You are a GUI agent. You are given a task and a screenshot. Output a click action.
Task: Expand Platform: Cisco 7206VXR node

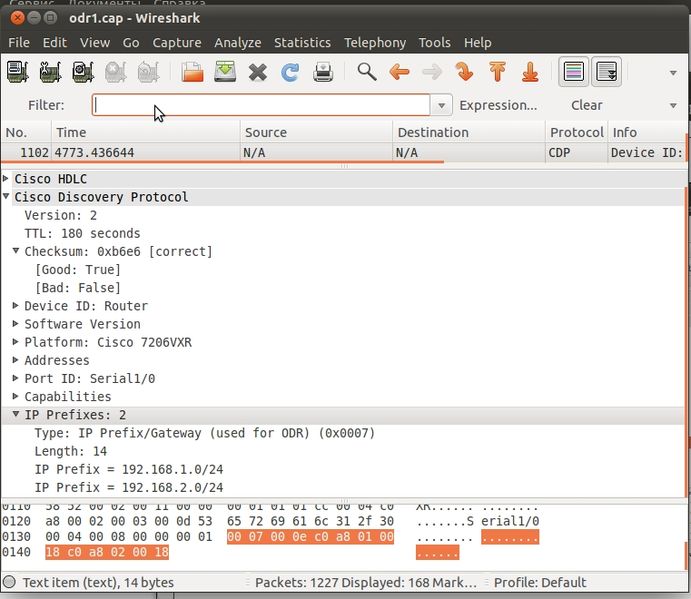pyautogui.click(x=16, y=341)
